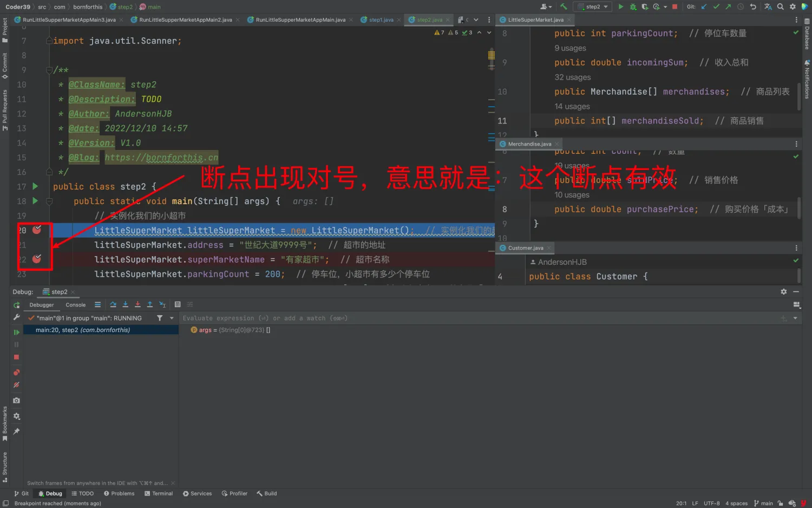Viewport: 812px width, 508px height.
Task: Toggle breakpoint on line 22
Action: coord(37,259)
